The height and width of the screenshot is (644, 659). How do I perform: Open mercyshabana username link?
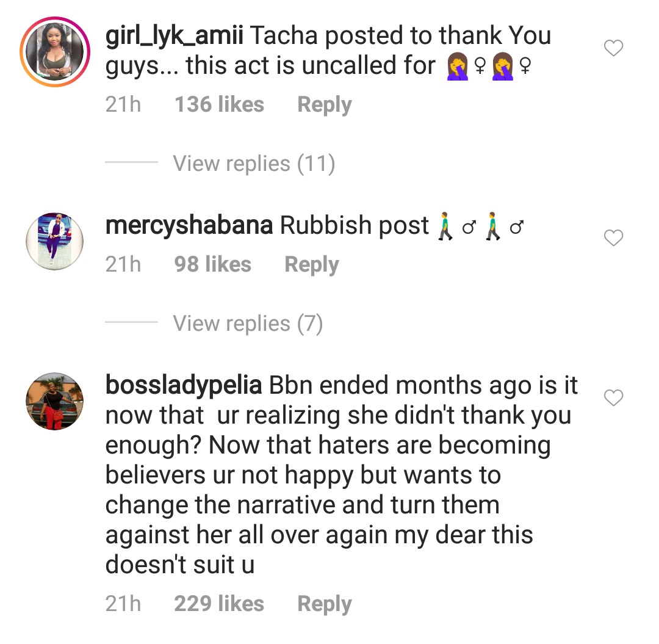[189, 226]
